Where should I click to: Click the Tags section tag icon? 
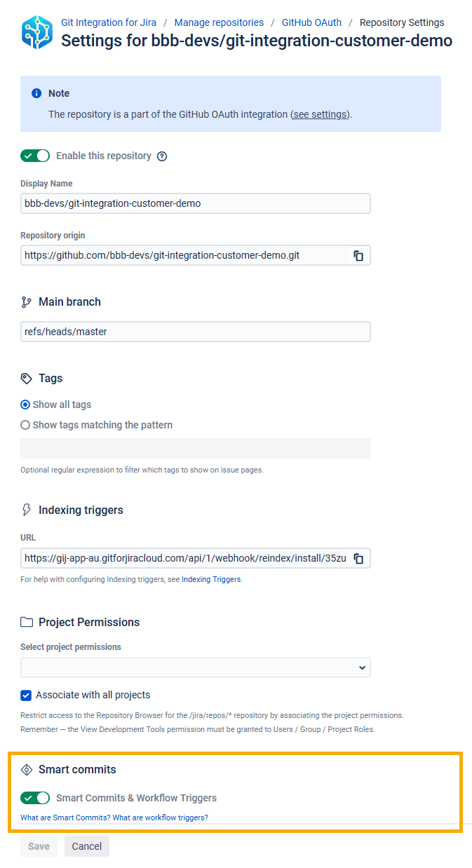[27, 379]
